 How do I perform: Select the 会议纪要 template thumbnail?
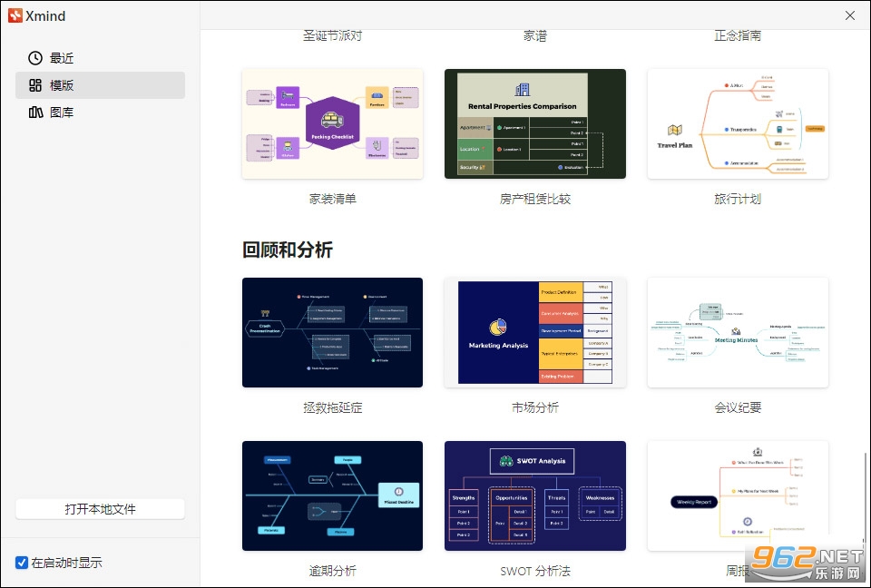click(x=738, y=332)
